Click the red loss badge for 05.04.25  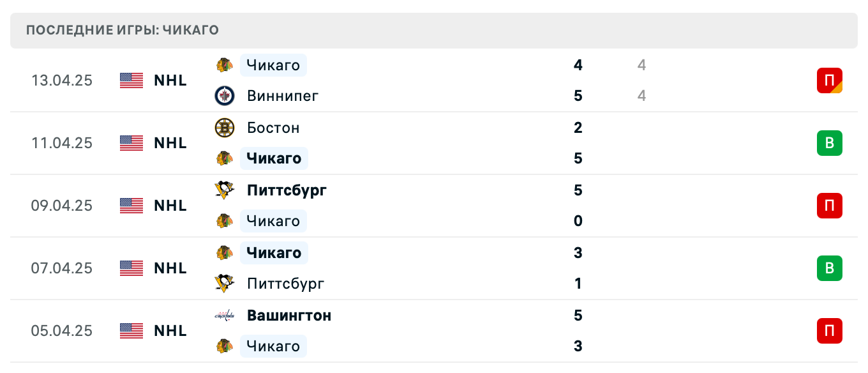pos(829,331)
